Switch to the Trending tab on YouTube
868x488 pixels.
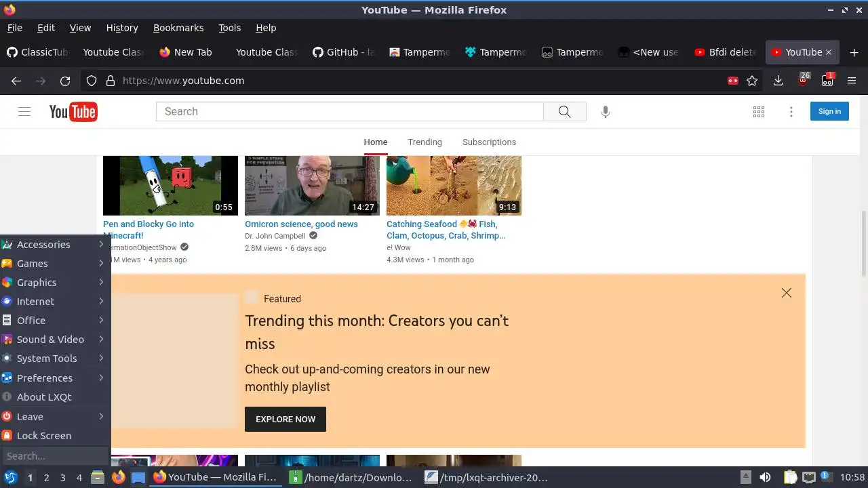click(425, 142)
